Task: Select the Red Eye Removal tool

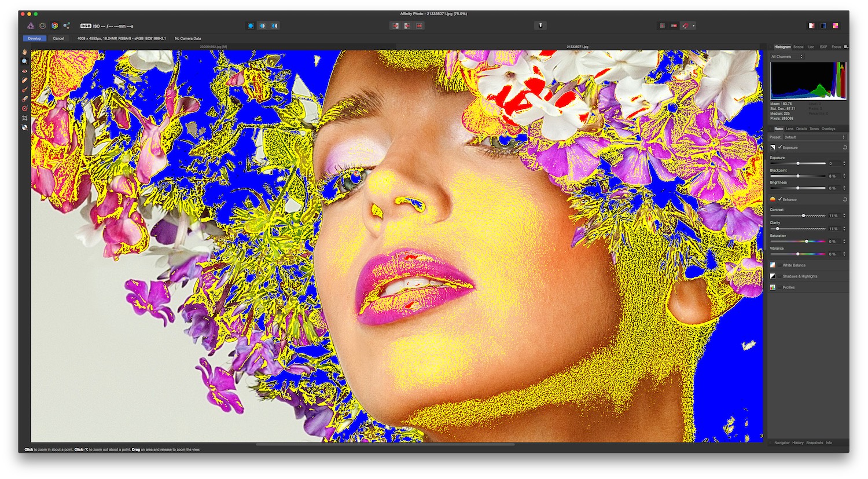Action: point(25,71)
